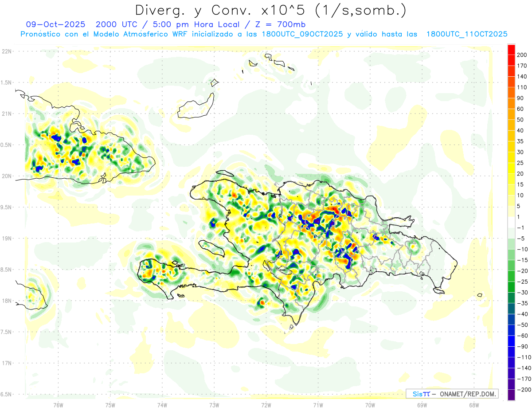532x411 pixels.
Task: Click the "1800UTC_09OCT2025" initialization time
Action: [302, 34]
